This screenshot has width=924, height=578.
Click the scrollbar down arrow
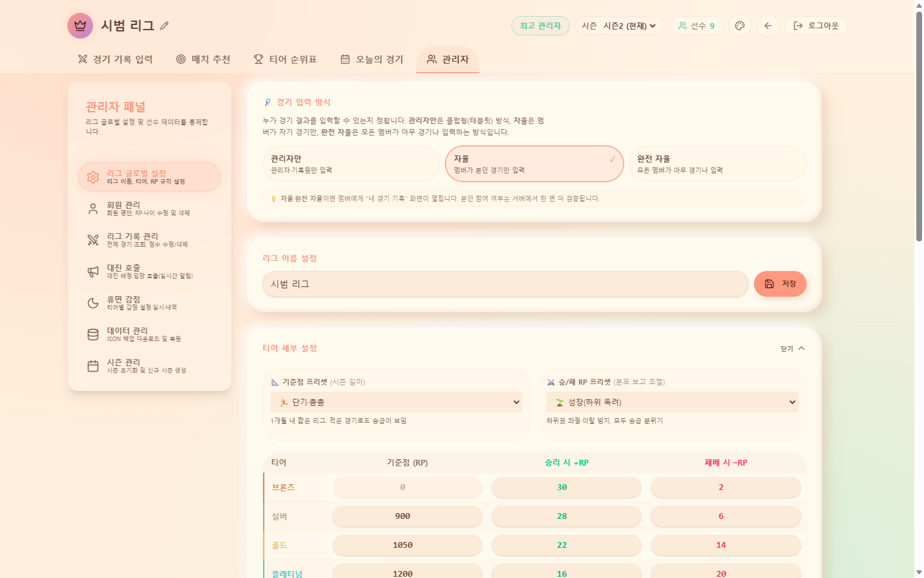[x=919, y=572]
